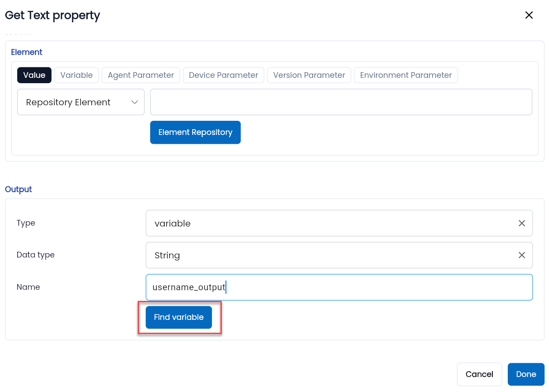
Task: Expand the Repository Element dropdown chevron
Action: pyautogui.click(x=135, y=102)
